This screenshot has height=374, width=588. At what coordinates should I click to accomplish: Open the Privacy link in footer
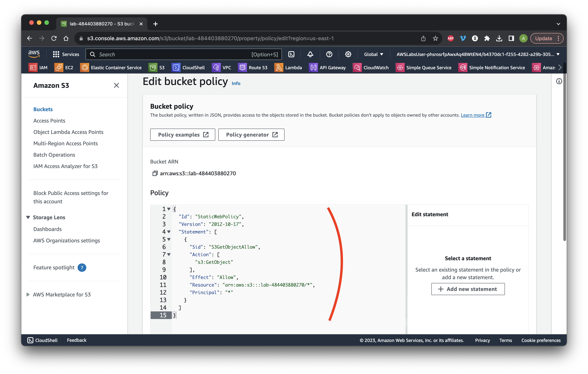pos(482,340)
